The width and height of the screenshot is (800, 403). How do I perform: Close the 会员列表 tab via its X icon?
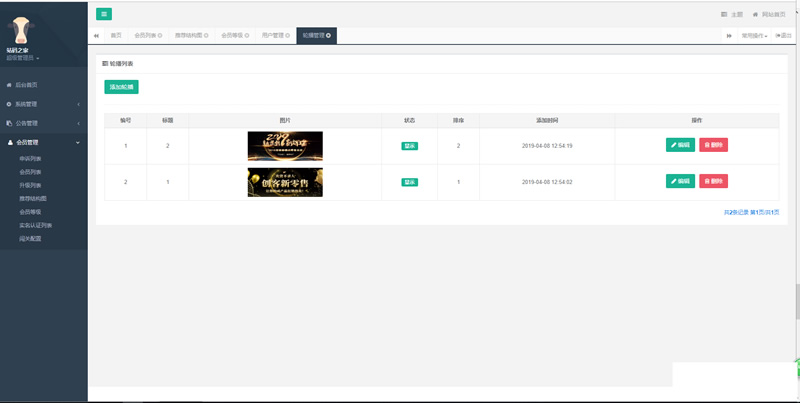160,35
